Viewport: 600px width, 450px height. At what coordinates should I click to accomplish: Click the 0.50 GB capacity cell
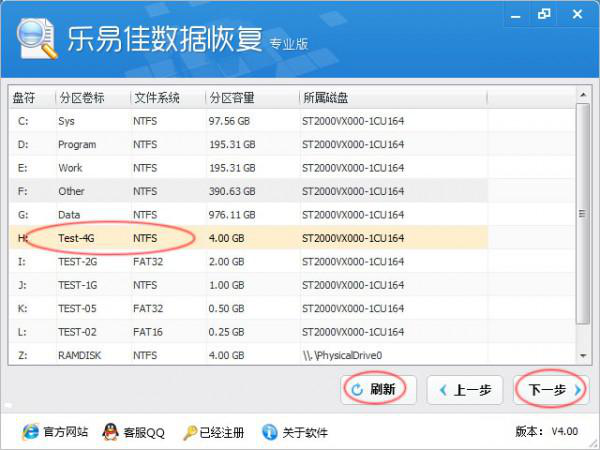pos(226,308)
